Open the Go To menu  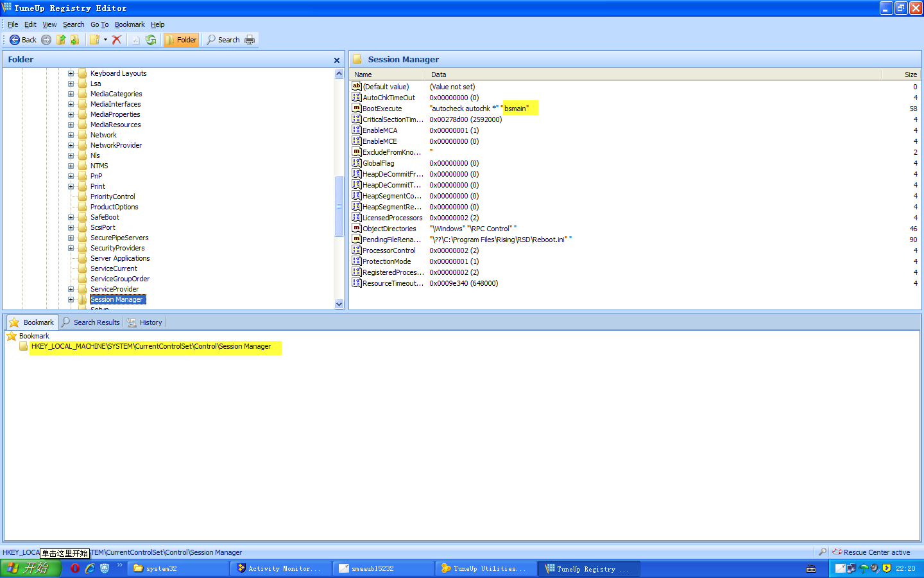(99, 24)
